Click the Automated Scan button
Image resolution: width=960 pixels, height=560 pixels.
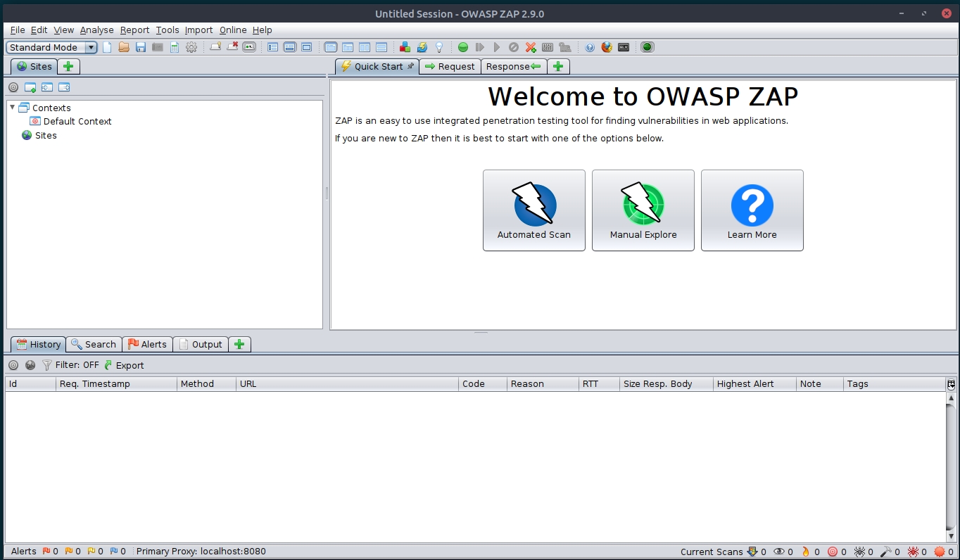[x=533, y=210]
